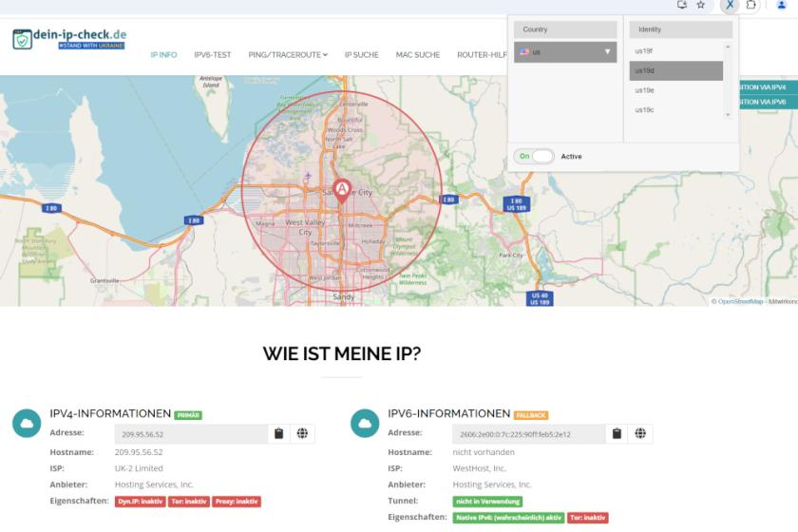798x532 pixels.
Task: Open the IP SUCHE nav item
Action: point(361,55)
